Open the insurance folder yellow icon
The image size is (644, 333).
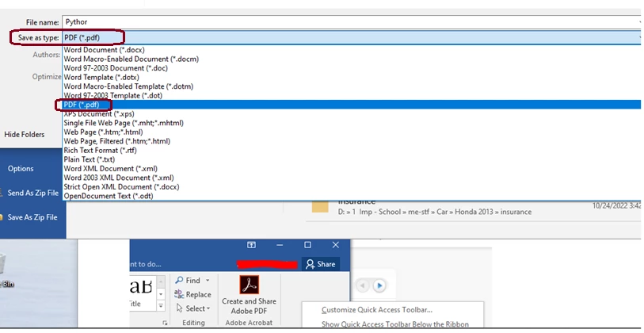[x=320, y=206]
